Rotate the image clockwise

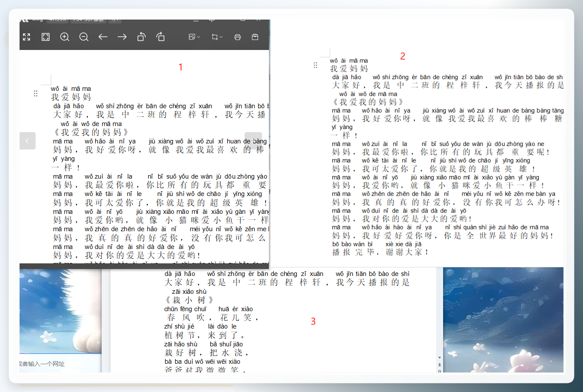click(x=160, y=37)
